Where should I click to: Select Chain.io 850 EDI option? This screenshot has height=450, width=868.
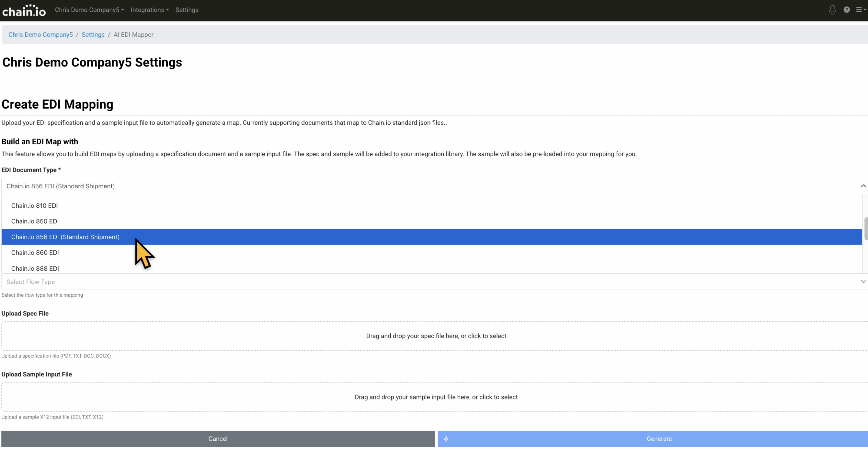pyautogui.click(x=35, y=221)
